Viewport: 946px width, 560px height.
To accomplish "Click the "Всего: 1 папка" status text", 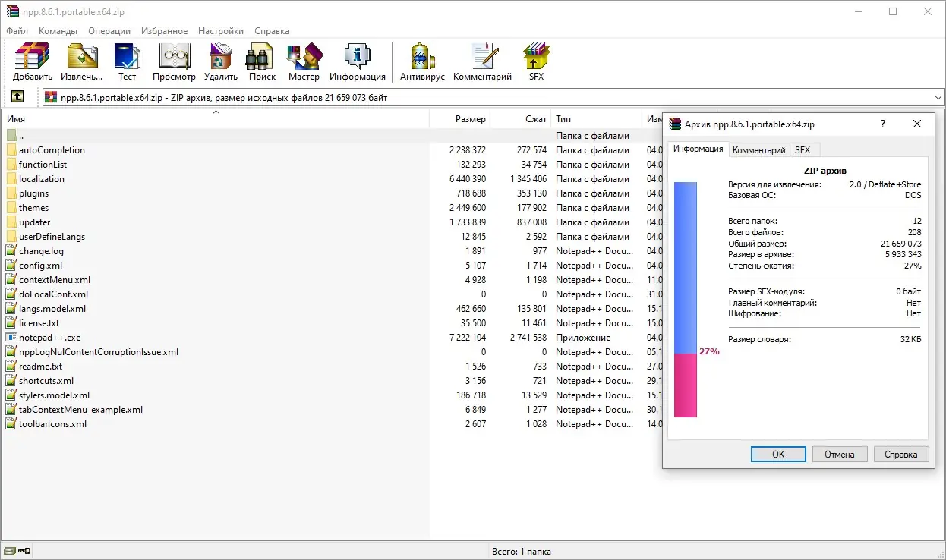I will [521, 551].
